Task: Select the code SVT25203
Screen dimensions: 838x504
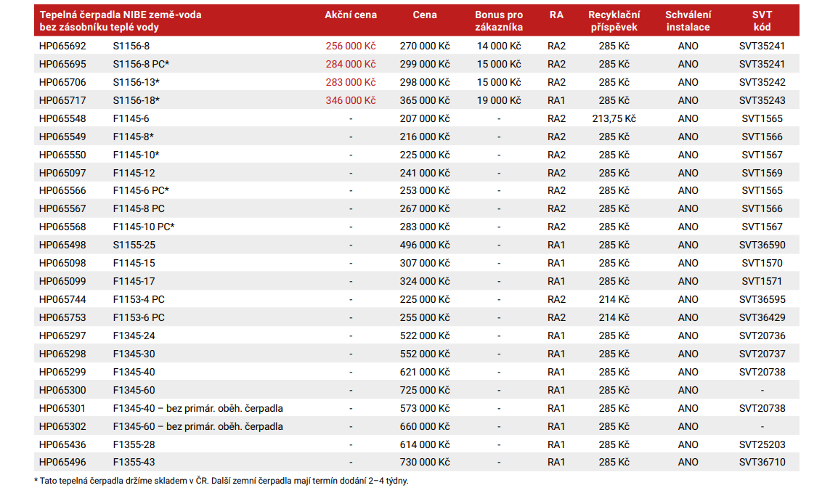Action: pyautogui.click(x=762, y=444)
